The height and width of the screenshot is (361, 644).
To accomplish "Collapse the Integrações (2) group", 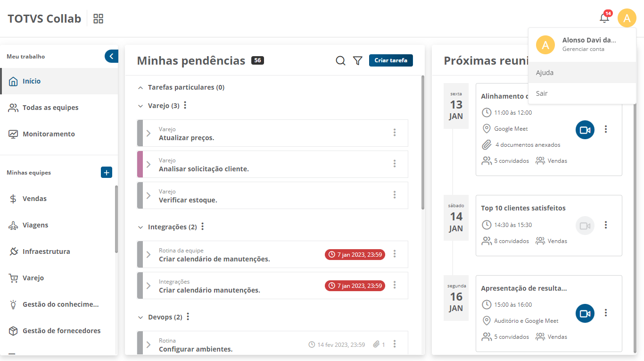I will [x=140, y=227].
